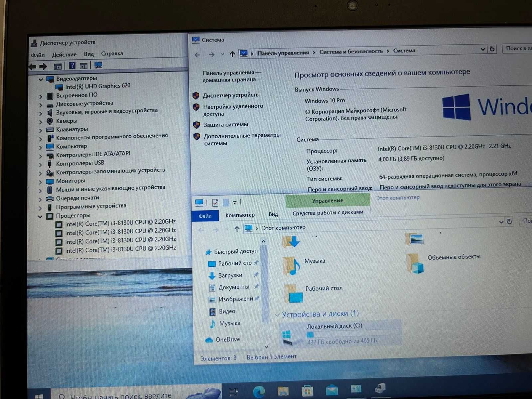Image resolution: width=532 pixels, height=399 pixels.
Task: Click Back arrow in Device Manager toolbar
Action: pos(33,66)
